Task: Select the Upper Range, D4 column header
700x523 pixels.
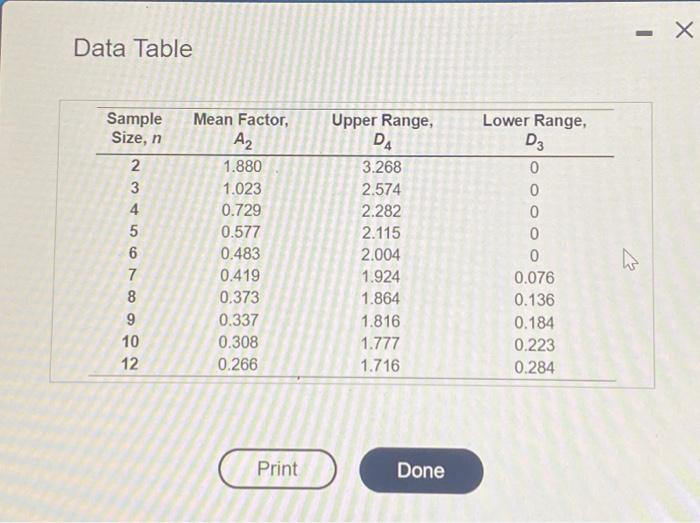Action: coord(382,131)
